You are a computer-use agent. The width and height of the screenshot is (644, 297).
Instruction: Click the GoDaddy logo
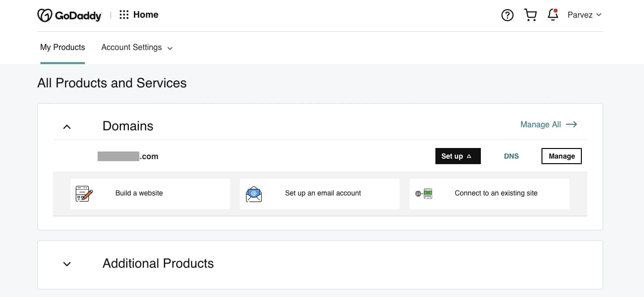click(70, 15)
